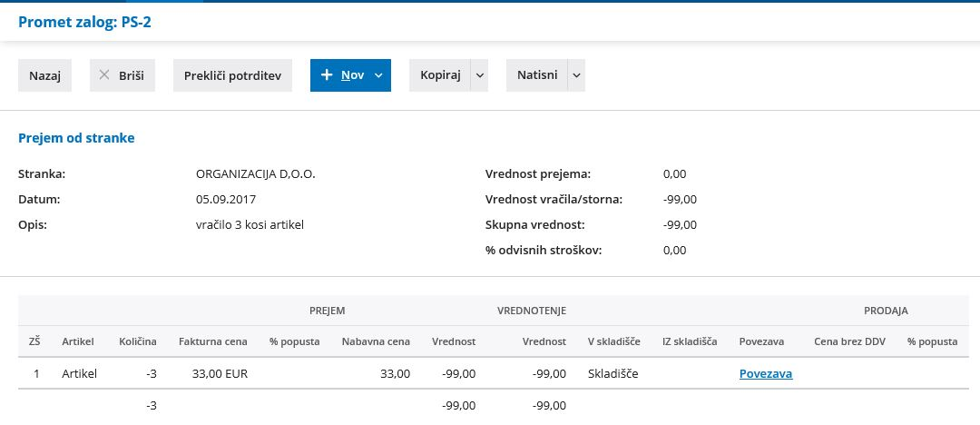Viewport: 980px width, 425px height.
Task: Click the Fakturna cena column header
Action: [x=213, y=341]
